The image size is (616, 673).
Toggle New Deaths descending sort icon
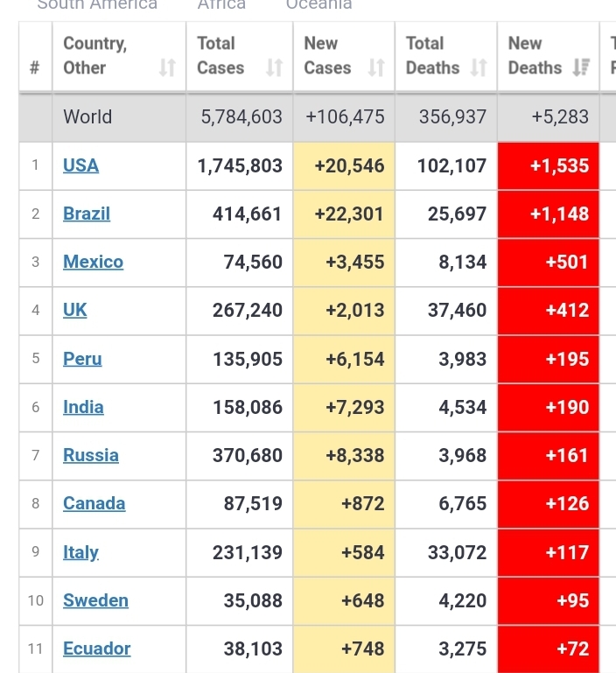pos(581,68)
